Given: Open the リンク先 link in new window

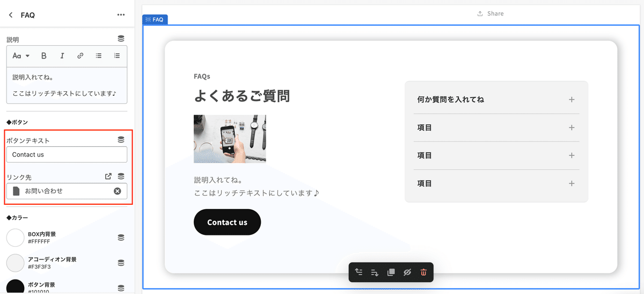Looking at the screenshot, I should [x=108, y=176].
